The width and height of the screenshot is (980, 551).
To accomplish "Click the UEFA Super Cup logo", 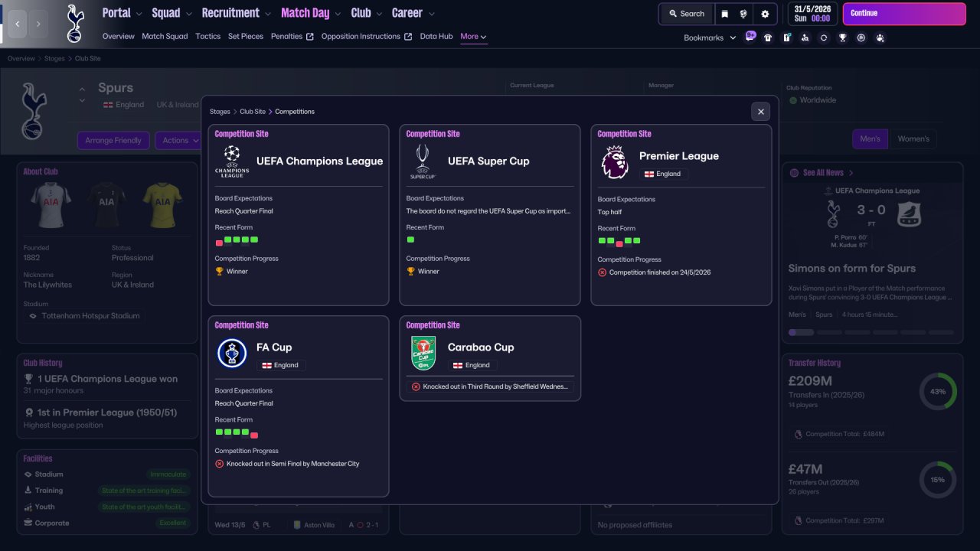I will pyautogui.click(x=423, y=161).
